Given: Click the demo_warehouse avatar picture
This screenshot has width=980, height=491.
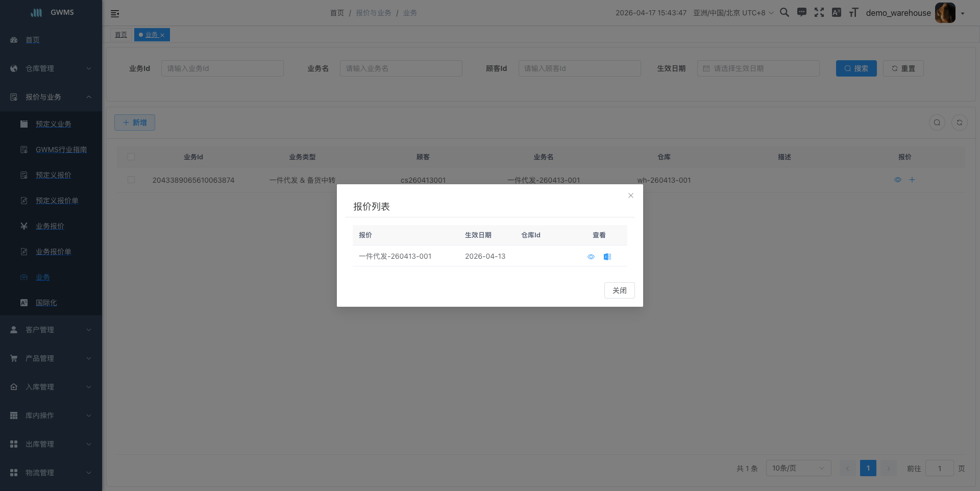Looking at the screenshot, I should tap(945, 13).
